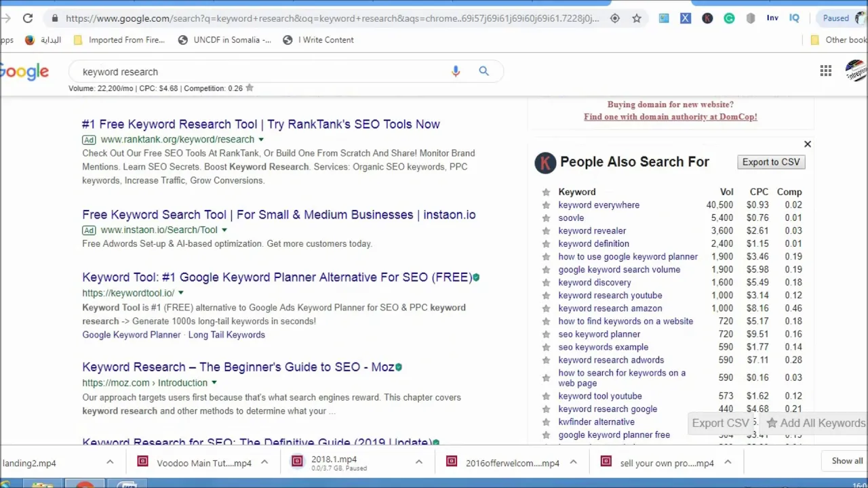This screenshot has height=488, width=868.
Task: Click the Keywords Everywhere K logo in the panel
Action: 545,163
